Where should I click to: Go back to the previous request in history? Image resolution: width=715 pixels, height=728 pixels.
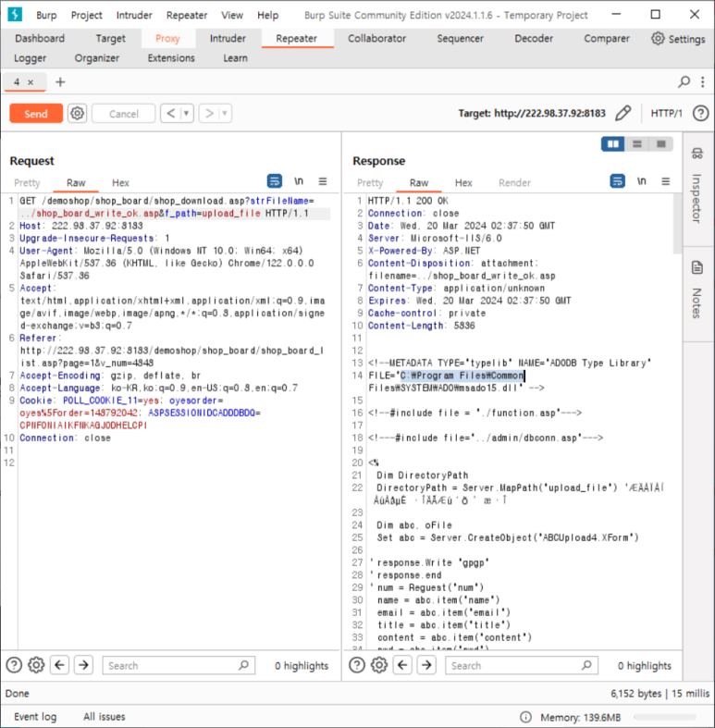tap(171, 113)
